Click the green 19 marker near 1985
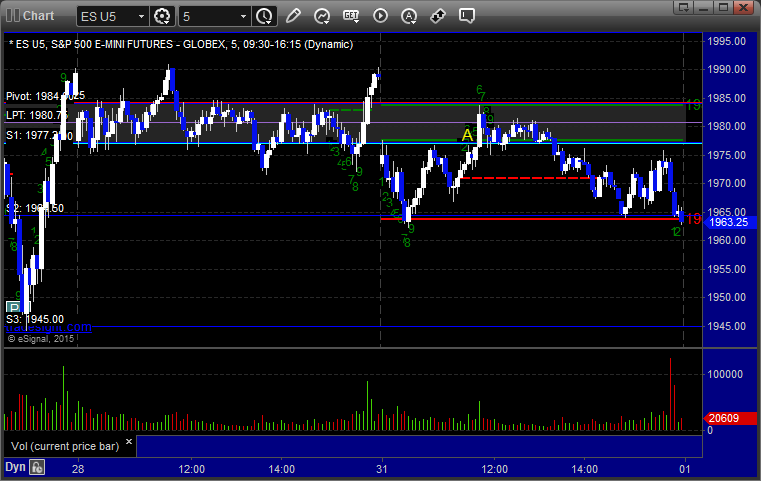Image resolution: width=761 pixels, height=481 pixels. pos(693,104)
